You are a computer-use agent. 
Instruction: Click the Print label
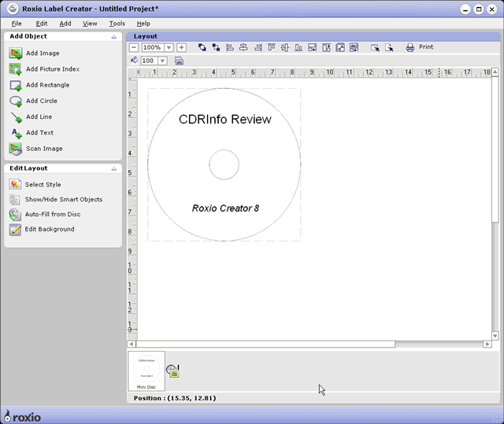click(x=426, y=47)
